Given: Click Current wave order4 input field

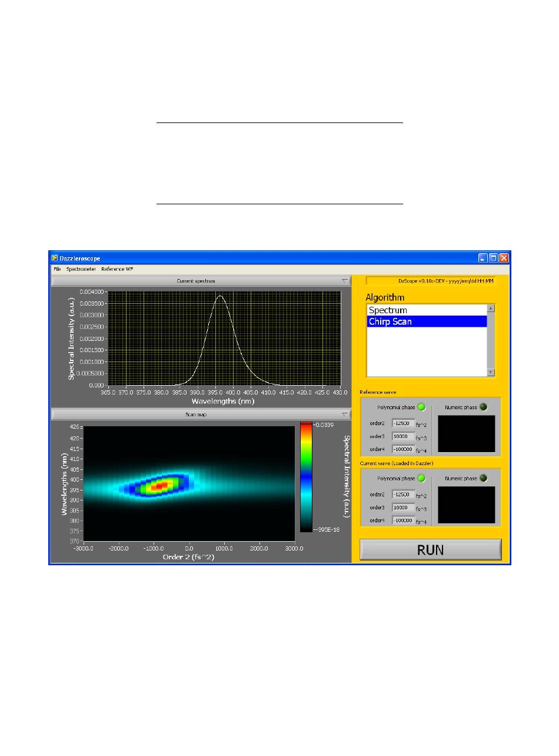Looking at the screenshot, I should pyautogui.click(x=403, y=520).
